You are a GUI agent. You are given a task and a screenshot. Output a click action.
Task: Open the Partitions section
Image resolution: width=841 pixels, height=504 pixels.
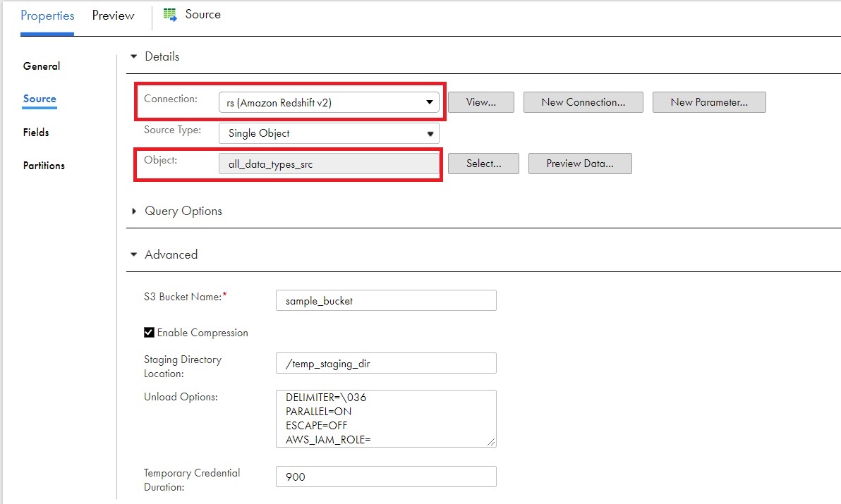coord(44,166)
